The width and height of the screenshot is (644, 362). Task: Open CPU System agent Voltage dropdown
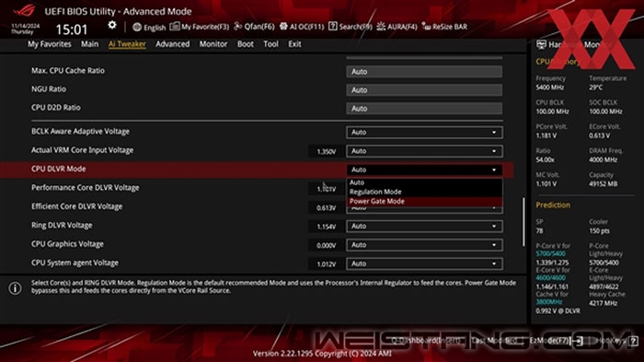click(x=424, y=263)
